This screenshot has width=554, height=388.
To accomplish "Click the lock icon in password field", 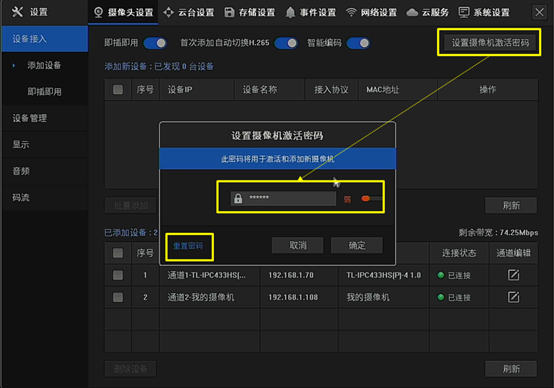I will click(x=238, y=199).
